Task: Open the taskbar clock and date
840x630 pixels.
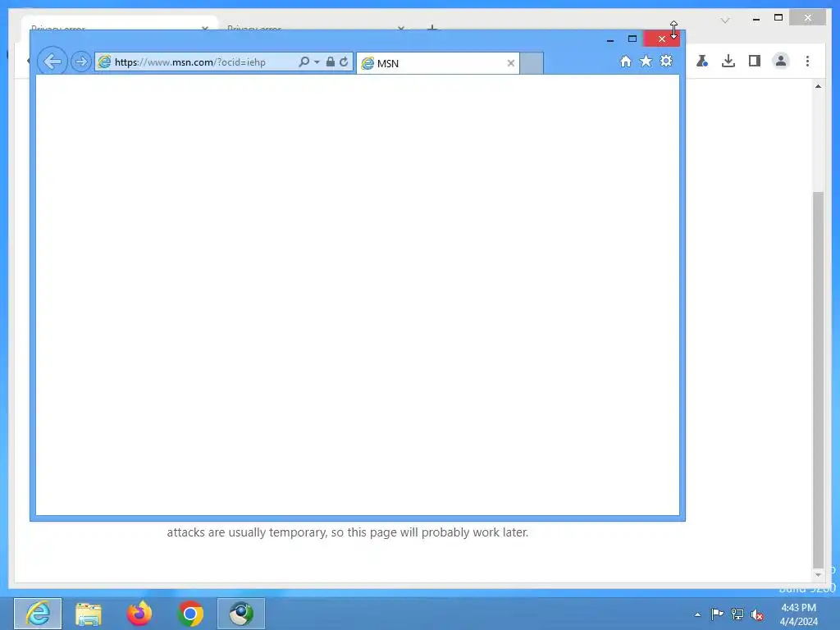Action: 799,614
